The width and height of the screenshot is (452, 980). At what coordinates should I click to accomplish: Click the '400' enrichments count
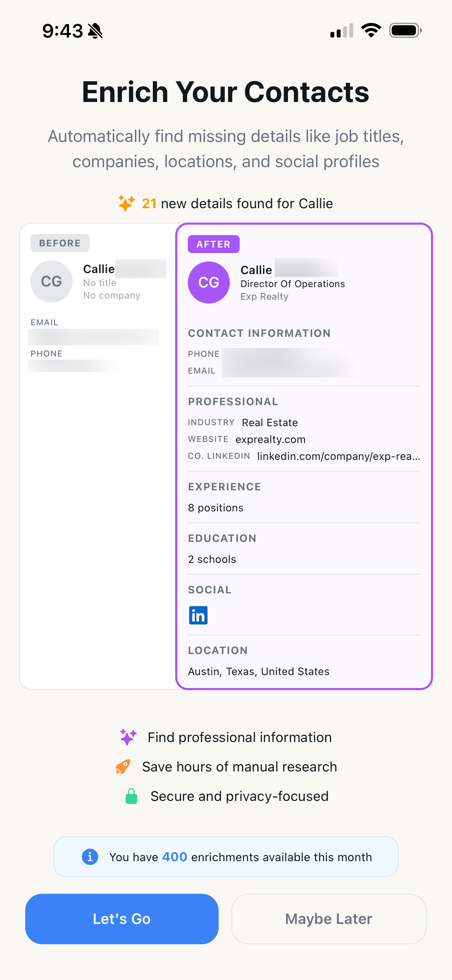coord(174,857)
